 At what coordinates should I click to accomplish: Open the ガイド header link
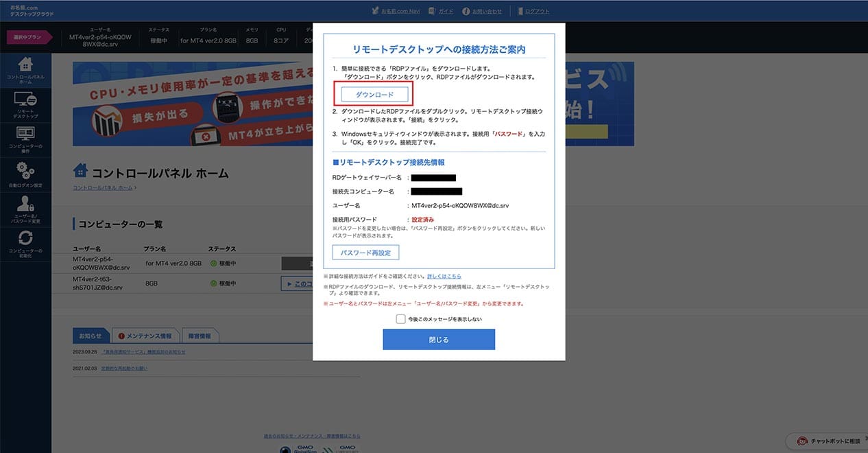coord(442,11)
